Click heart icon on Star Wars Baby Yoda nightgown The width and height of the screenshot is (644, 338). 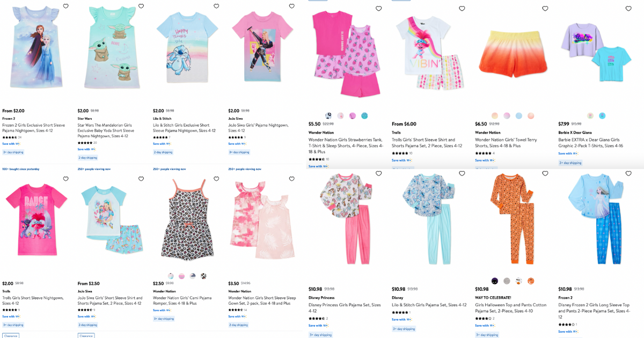(141, 6)
